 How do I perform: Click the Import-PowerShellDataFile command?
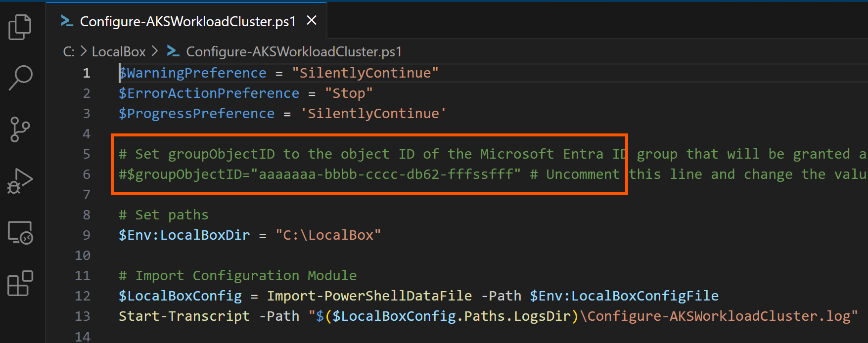[x=369, y=296]
